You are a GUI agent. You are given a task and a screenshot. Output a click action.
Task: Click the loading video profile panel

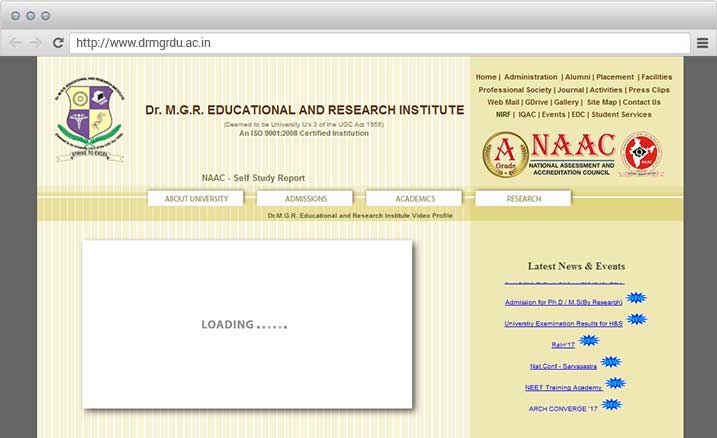pyautogui.click(x=247, y=324)
